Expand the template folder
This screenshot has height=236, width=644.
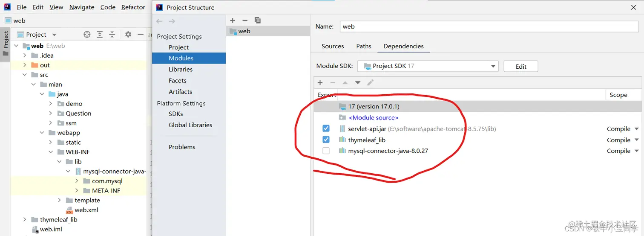pyautogui.click(x=59, y=200)
